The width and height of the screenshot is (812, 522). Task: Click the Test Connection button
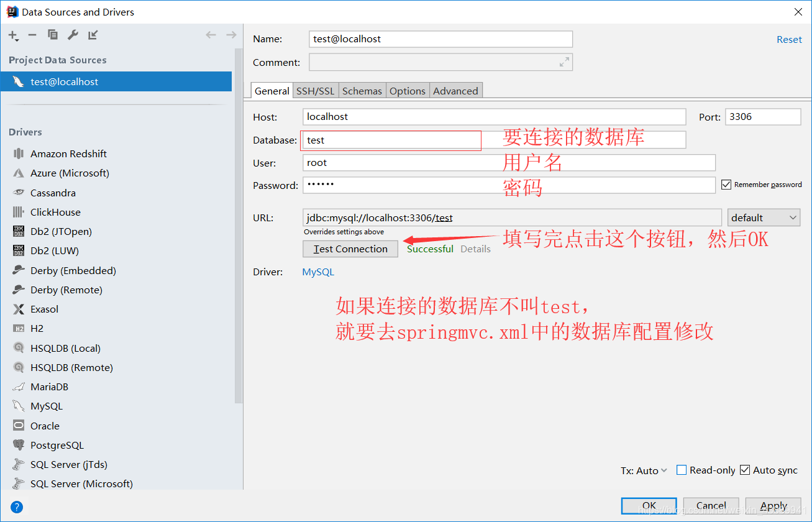(x=350, y=249)
